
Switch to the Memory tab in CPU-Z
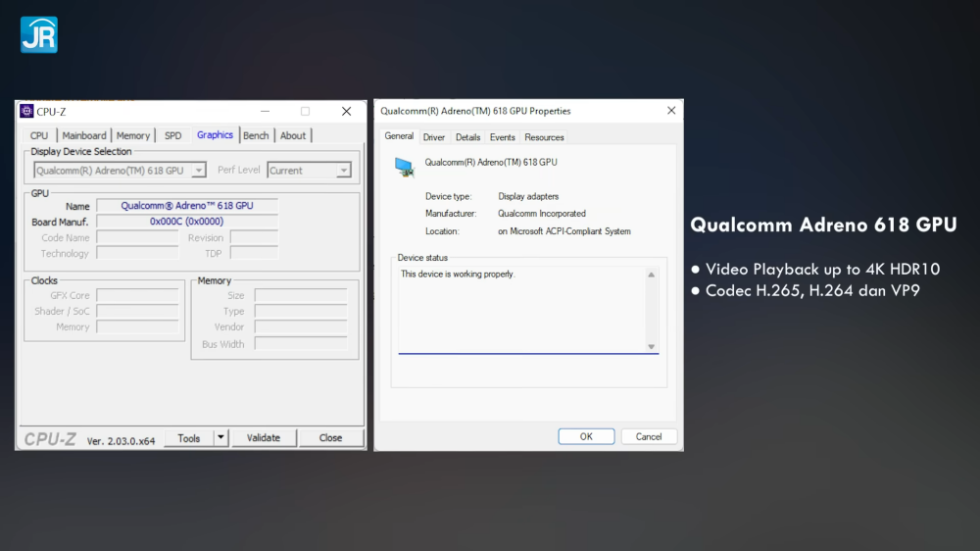click(x=133, y=135)
